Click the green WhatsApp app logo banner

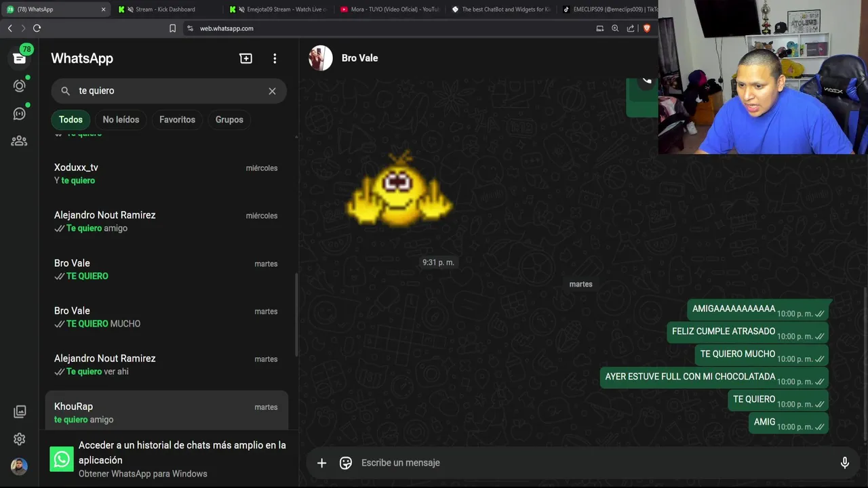(62, 460)
